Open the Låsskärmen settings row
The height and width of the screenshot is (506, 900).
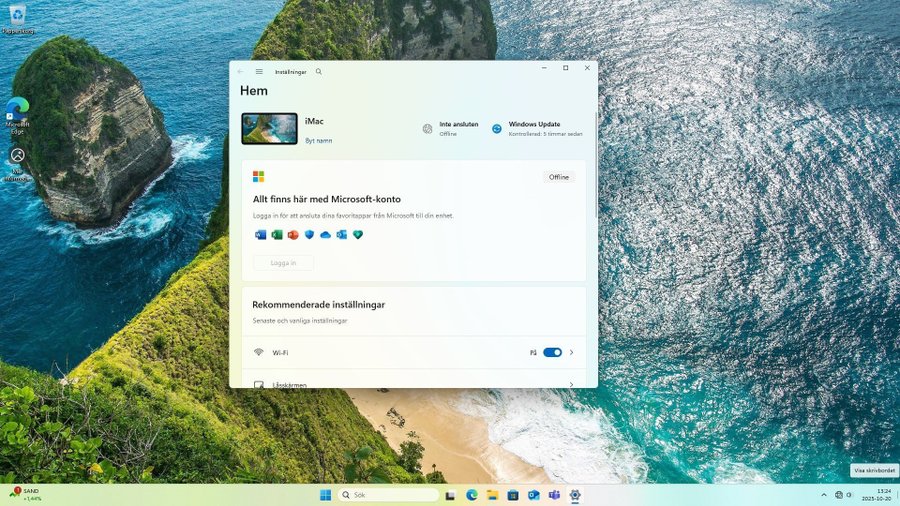(x=400, y=383)
